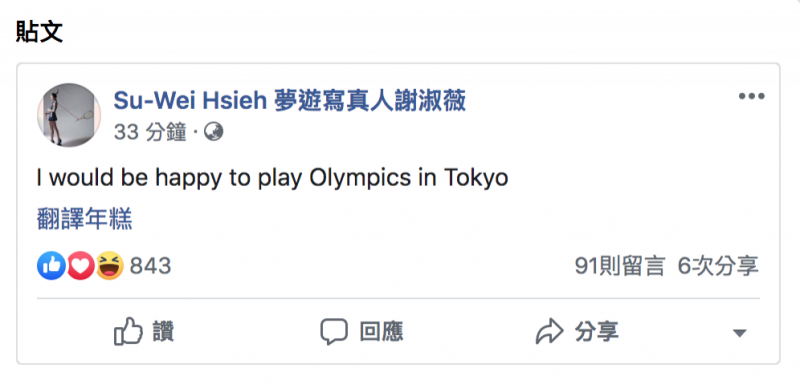Open the profile picture thumbnail
800x384 pixels.
[69, 115]
